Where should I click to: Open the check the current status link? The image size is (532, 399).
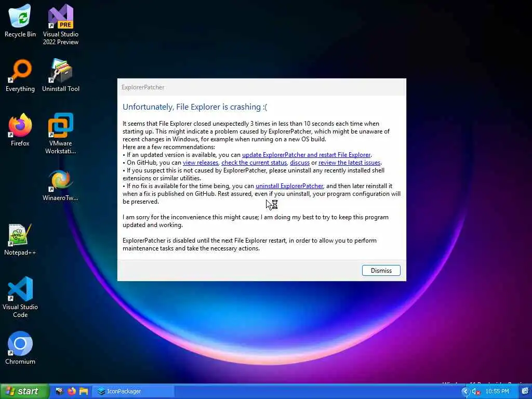tap(254, 163)
